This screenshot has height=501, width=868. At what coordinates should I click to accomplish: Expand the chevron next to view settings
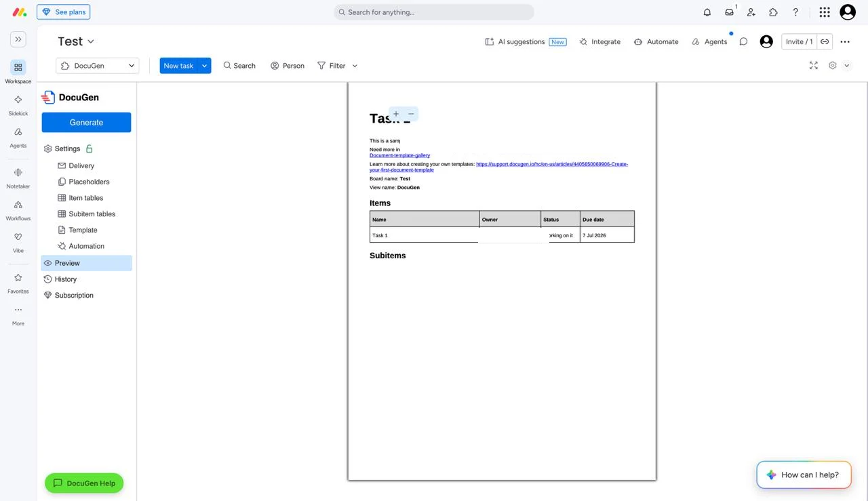pyautogui.click(x=846, y=65)
